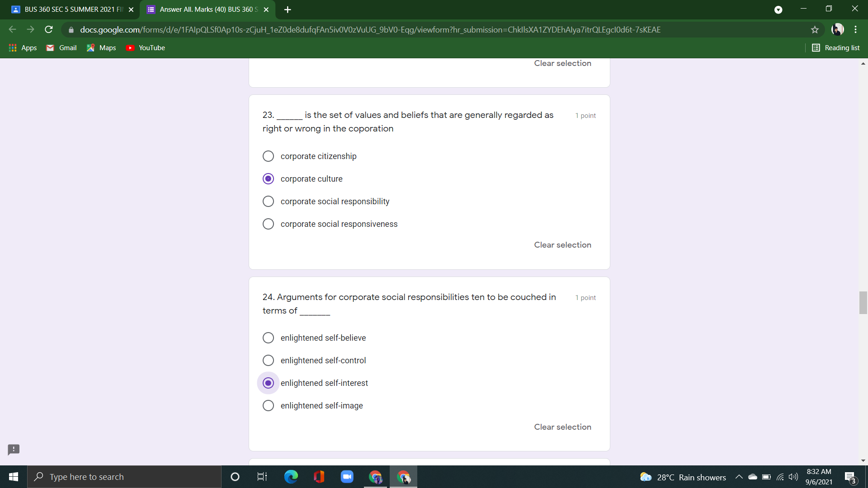Screen dimensions: 868x488
Task: Select corporate social responsibility for question 23
Action: click(268, 201)
